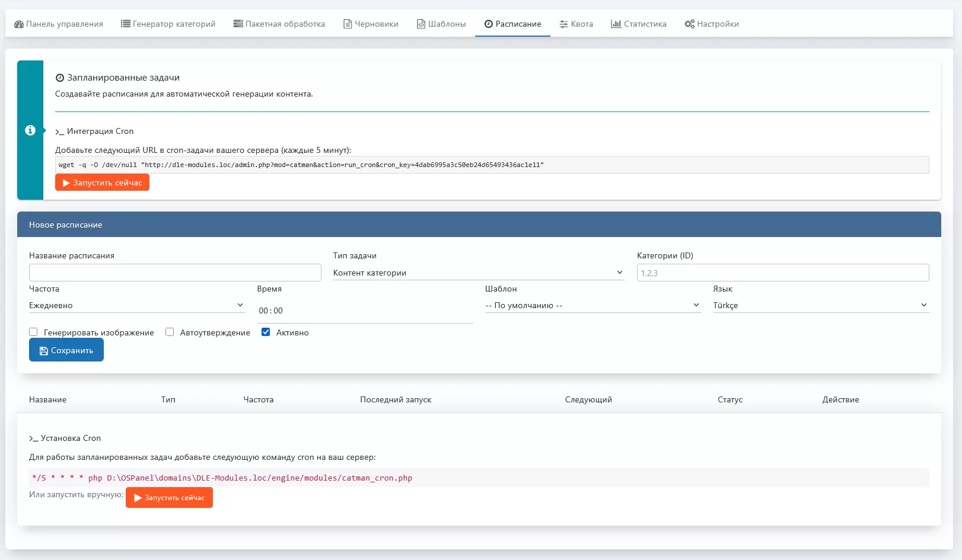Uncheck the Активно checkbox
The height and width of the screenshot is (560, 962).
(x=266, y=332)
